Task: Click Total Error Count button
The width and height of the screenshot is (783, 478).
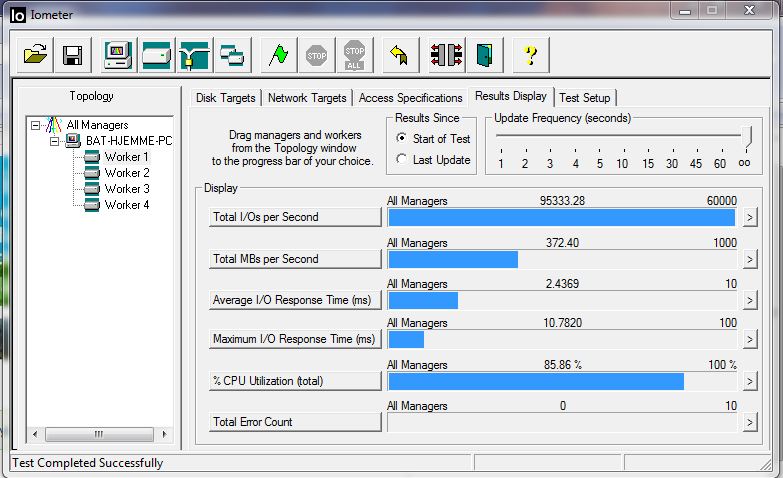Action: [295, 422]
